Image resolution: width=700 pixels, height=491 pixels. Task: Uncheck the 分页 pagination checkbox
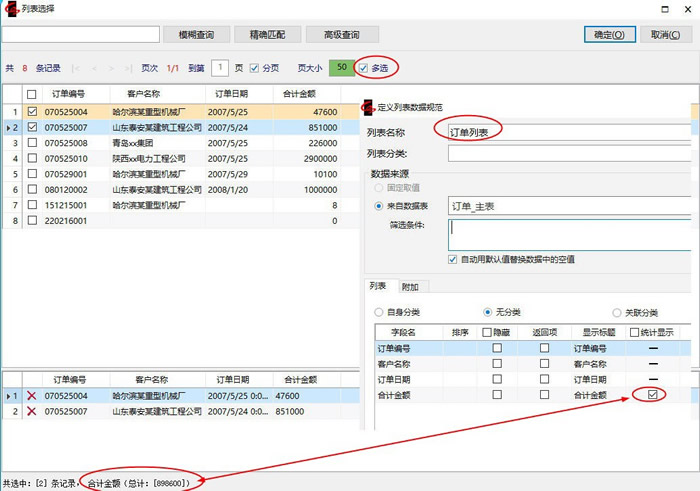(254, 68)
